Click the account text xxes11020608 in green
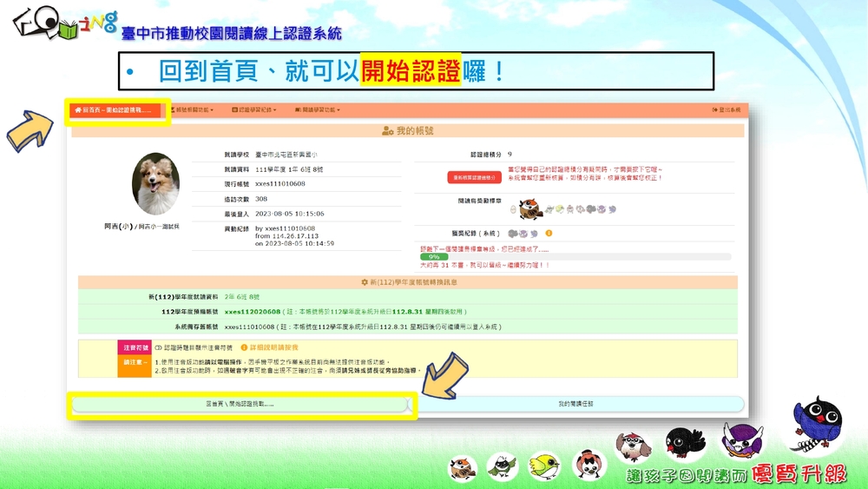The width and height of the screenshot is (868, 489). coord(253,312)
